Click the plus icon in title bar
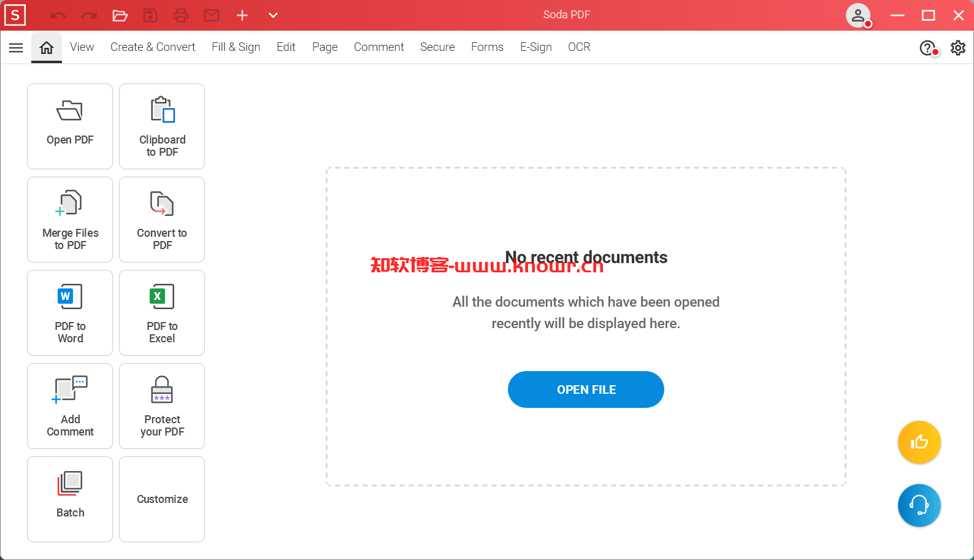 coord(242,15)
